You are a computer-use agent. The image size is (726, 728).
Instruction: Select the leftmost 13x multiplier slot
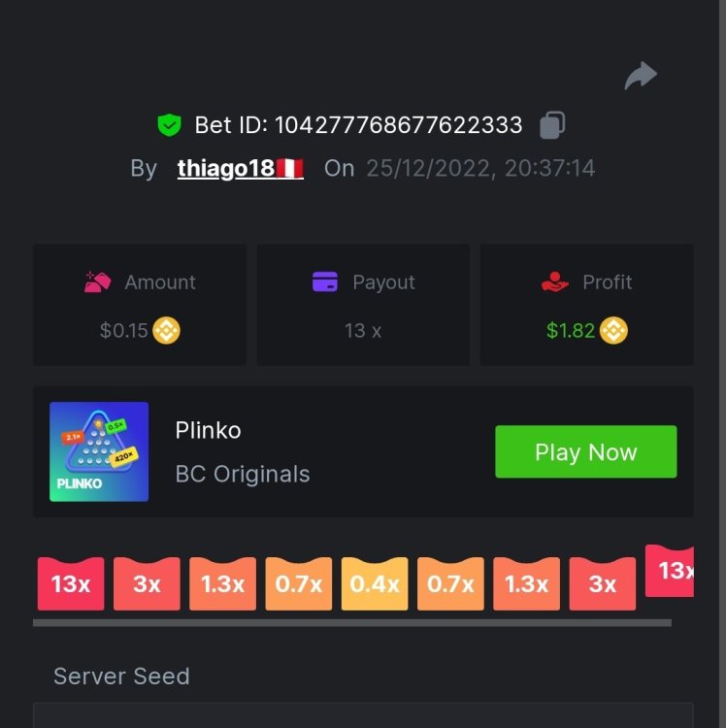point(71,583)
